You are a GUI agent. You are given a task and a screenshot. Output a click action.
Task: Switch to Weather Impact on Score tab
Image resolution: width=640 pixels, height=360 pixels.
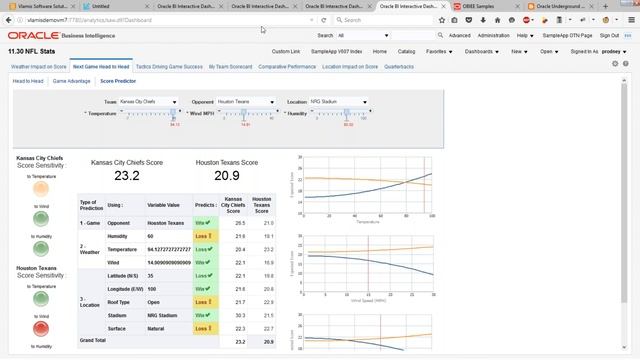click(39, 67)
